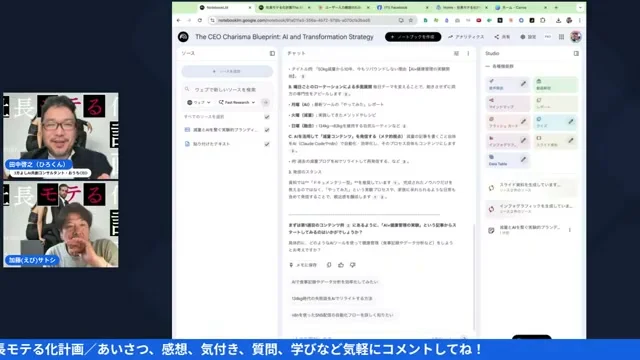The height and width of the screenshot is (360, 640).
Task: Edit the slide deck tile pencil icon
Action: (571, 140)
